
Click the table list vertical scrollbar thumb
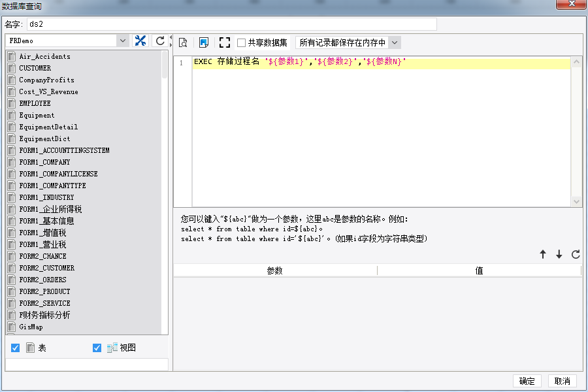165,65
